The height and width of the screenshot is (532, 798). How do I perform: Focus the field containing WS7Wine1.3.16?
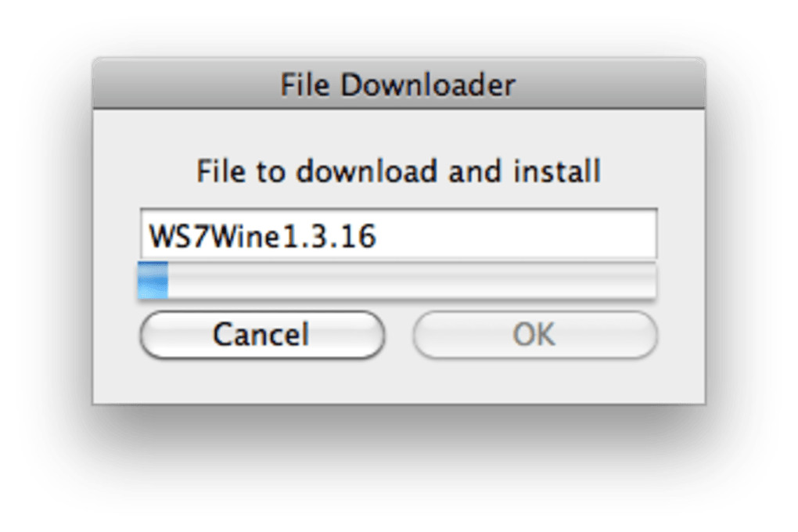(x=397, y=235)
